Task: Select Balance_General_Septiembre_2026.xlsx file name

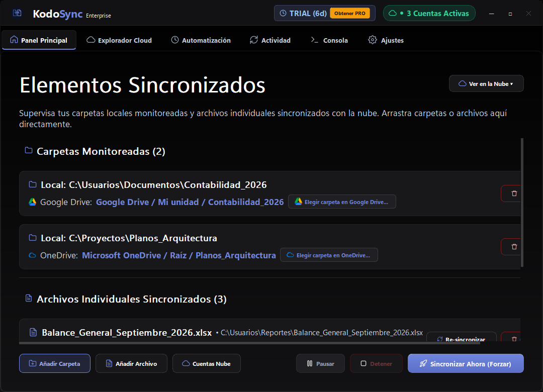Action: coord(127,332)
